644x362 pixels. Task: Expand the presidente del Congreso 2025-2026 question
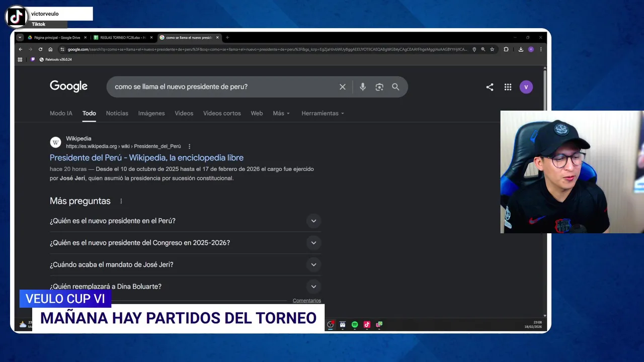(x=185, y=243)
